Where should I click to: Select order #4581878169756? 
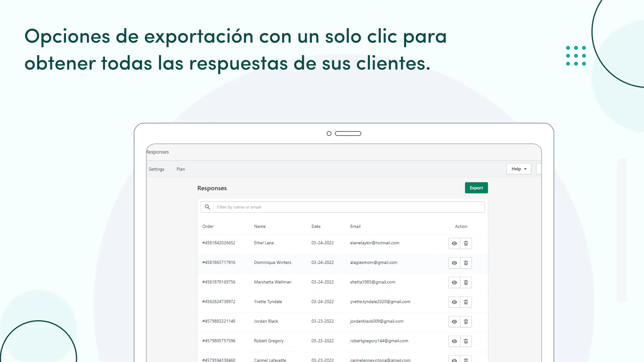tap(219, 282)
